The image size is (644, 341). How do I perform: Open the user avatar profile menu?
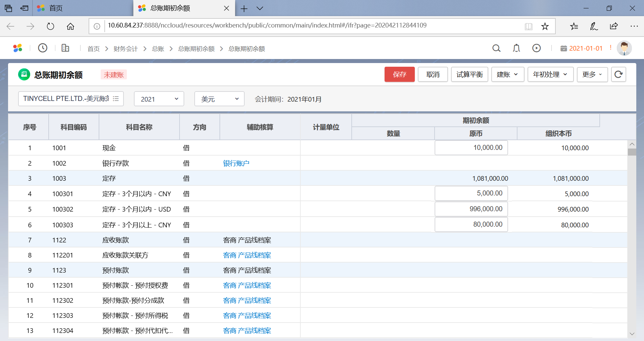[624, 48]
